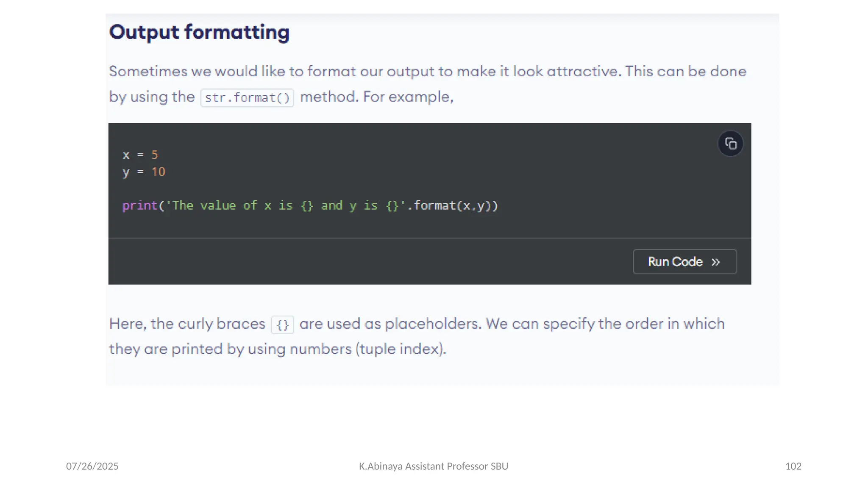Viewport: 868px width, 488px height.
Task: Click the x = 5 code line
Action: pyautogui.click(x=140, y=155)
